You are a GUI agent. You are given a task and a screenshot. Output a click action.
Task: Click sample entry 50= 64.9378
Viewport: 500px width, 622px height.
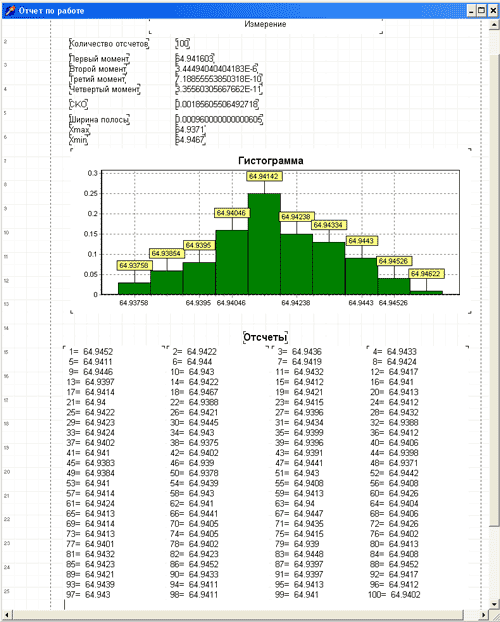coord(194,473)
